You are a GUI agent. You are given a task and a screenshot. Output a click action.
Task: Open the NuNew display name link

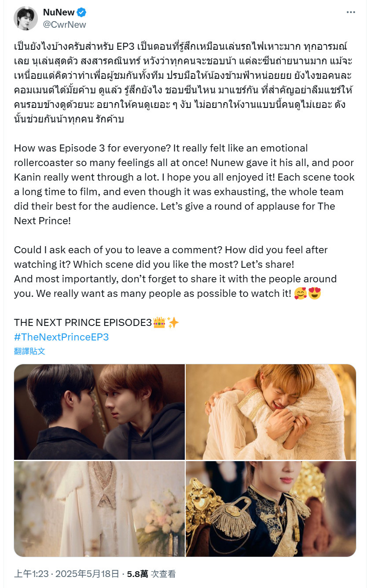pos(59,12)
